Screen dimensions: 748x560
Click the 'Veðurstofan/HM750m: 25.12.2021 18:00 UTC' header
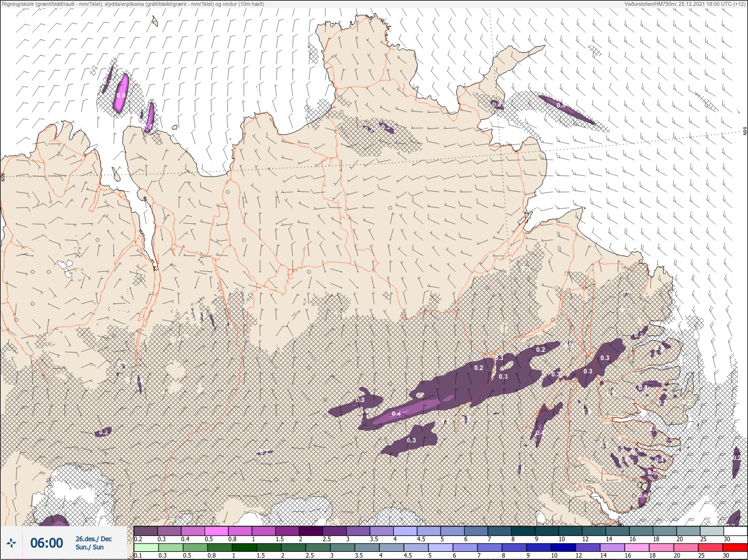tap(684, 4)
